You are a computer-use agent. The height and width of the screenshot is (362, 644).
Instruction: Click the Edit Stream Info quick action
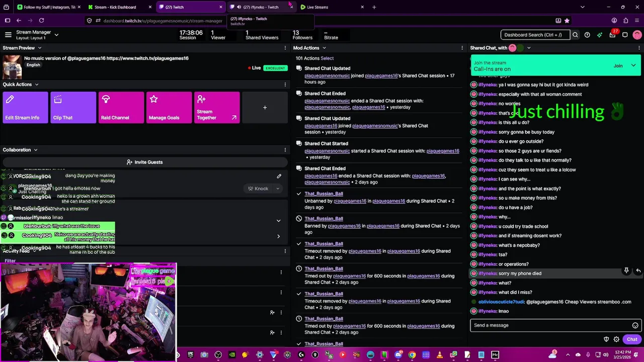point(25,107)
